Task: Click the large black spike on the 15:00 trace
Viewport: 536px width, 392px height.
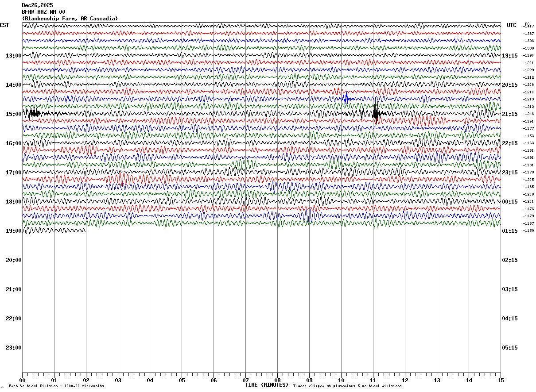Action: 376,111
